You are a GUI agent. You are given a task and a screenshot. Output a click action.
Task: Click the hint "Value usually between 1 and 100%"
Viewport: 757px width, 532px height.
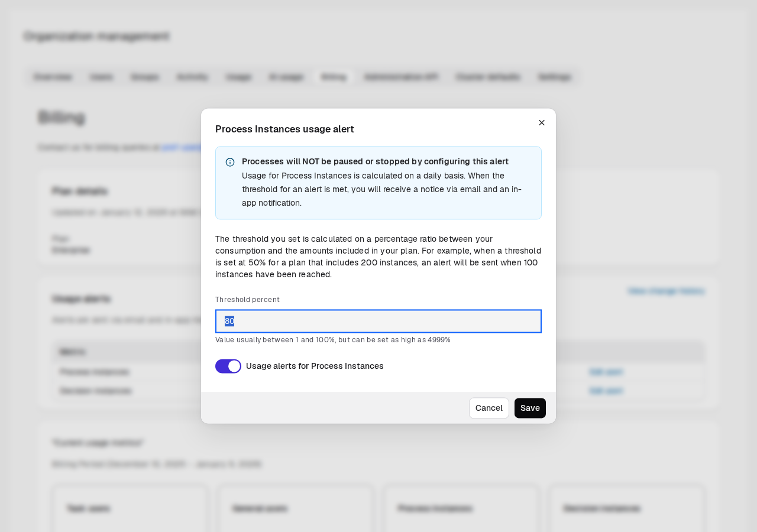(x=333, y=340)
